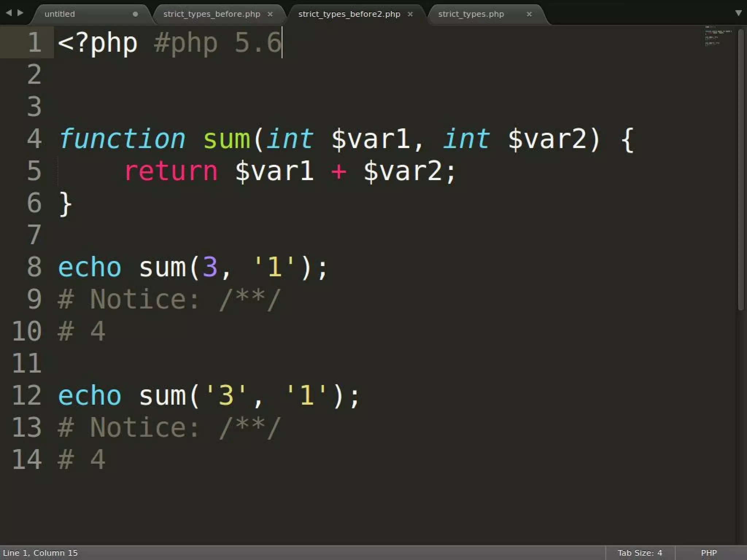The image size is (747, 560).
Task: Close the strict_types_before2.php tab
Action: 410,14
